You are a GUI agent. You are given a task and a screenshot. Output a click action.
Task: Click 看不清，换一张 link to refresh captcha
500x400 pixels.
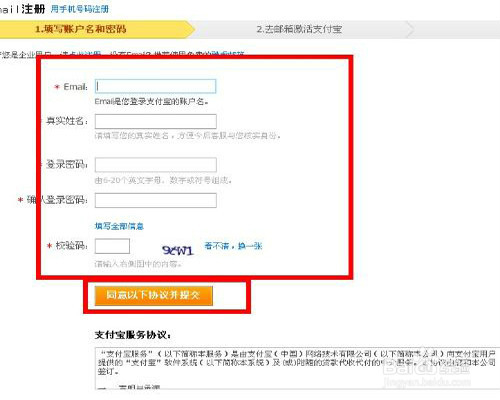click(233, 246)
